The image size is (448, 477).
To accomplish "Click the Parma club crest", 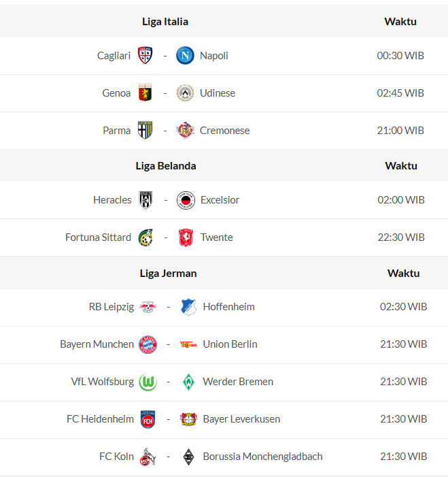I will (145, 131).
